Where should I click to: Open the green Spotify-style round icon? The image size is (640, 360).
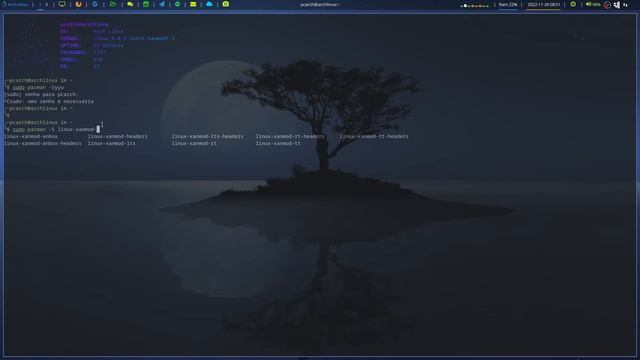[x=178, y=4]
